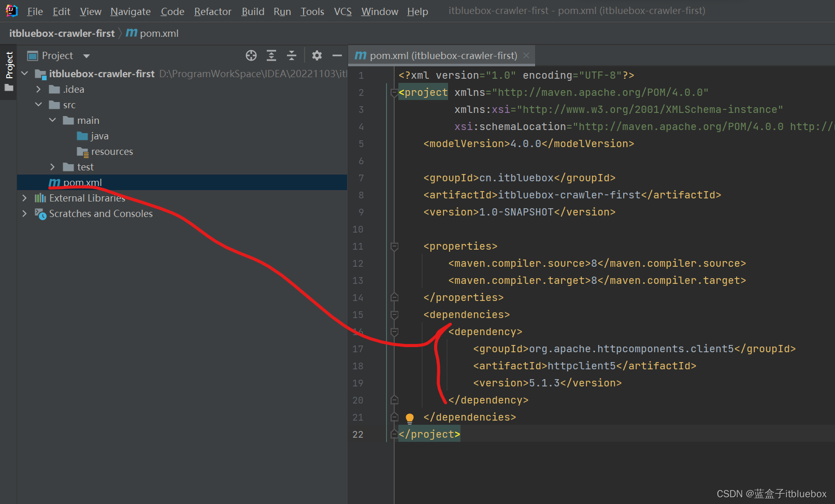835x504 pixels.
Task: Select the pom.xml editor tab
Action: [x=441, y=55]
